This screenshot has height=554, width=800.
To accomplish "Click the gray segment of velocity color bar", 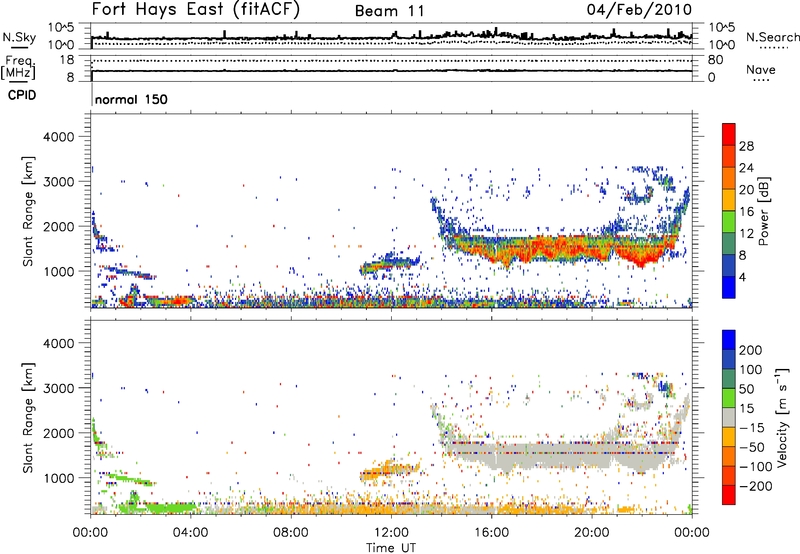I will pos(729,417).
